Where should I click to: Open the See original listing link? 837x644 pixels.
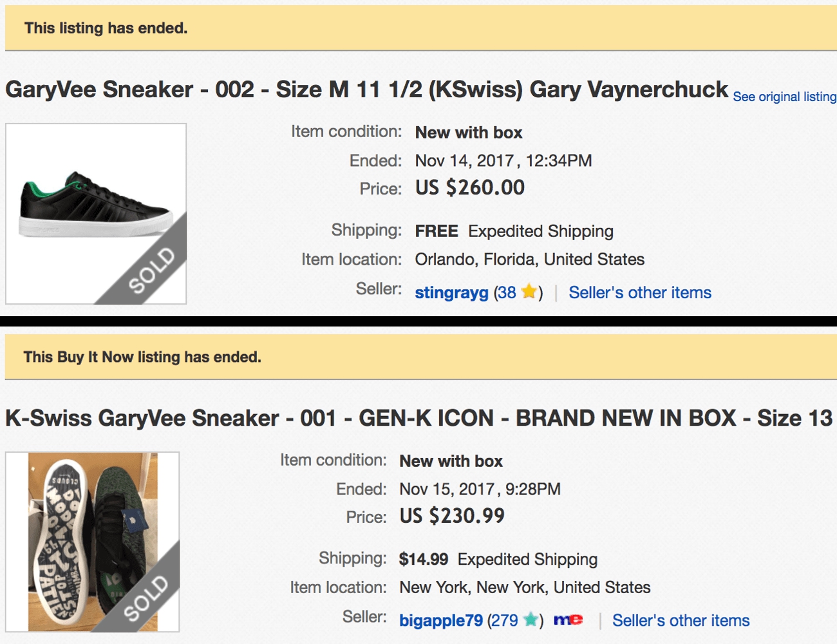pyautogui.click(x=784, y=97)
